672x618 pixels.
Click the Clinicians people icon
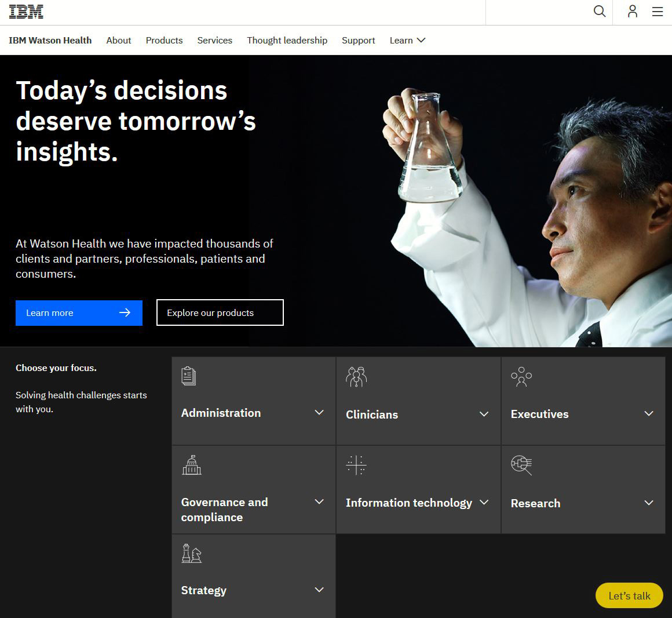click(x=356, y=377)
